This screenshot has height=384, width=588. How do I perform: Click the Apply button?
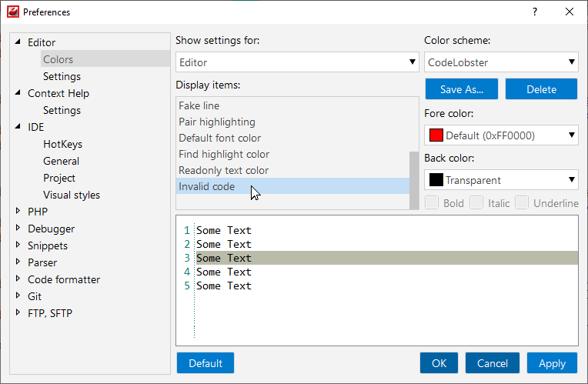click(x=552, y=362)
